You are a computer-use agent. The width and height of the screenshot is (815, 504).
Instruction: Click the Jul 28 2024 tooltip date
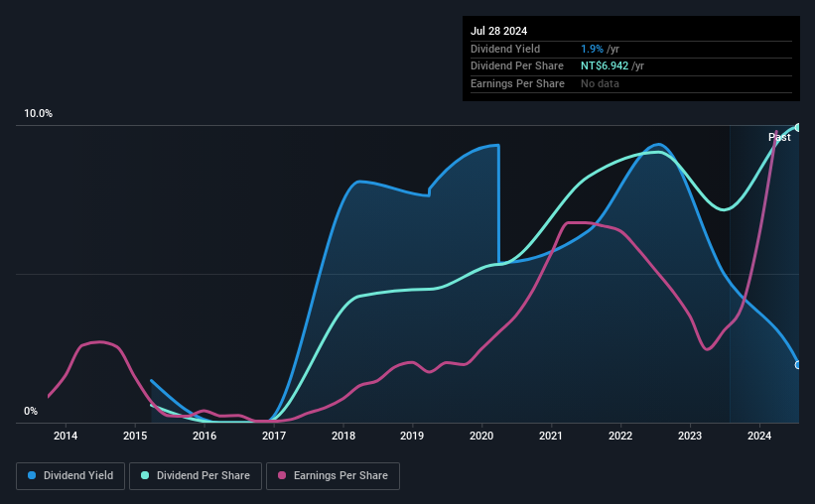click(499, 31)
